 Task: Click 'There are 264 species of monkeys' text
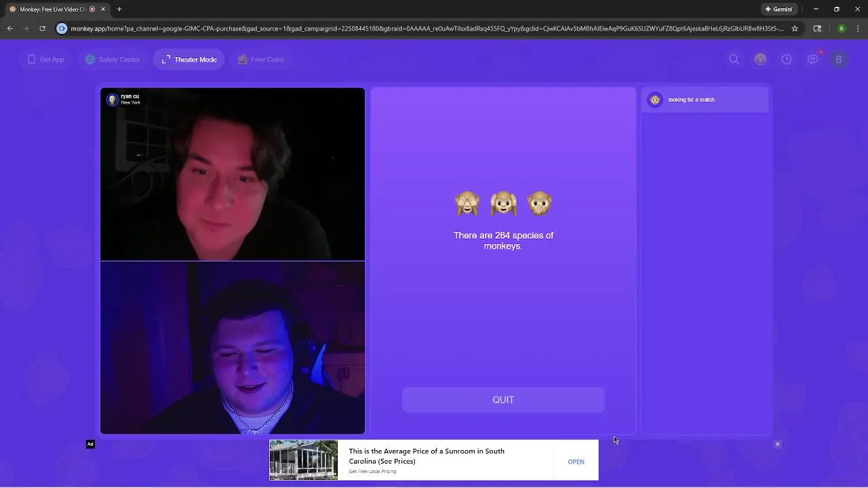tap(503, 241)
